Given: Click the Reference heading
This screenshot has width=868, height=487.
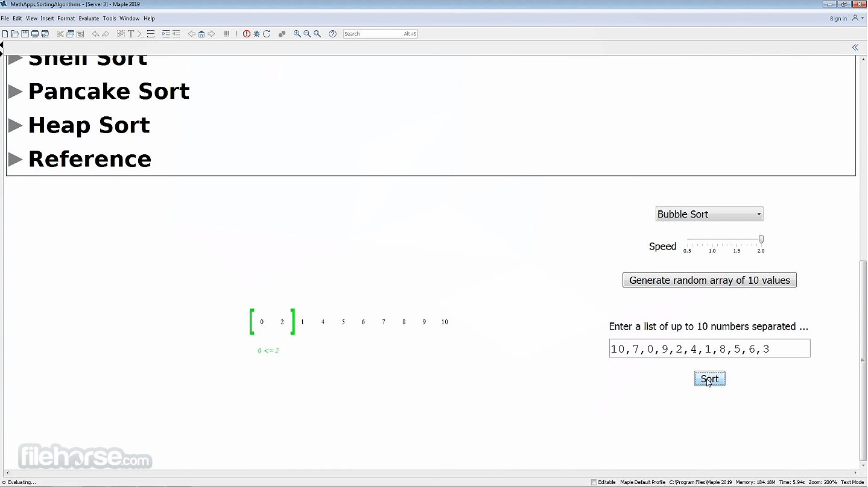Looking at the screenshot, I should (90, 159).
